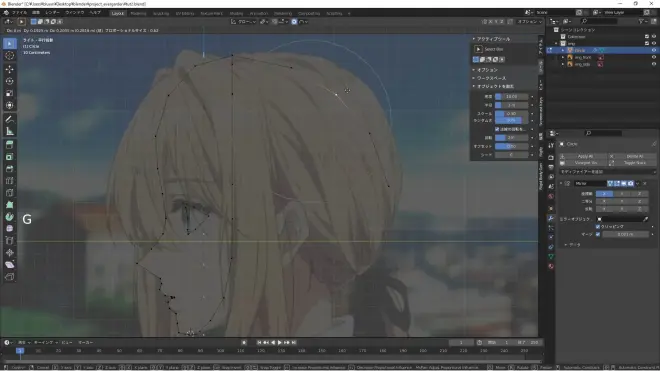Open the レンダー (Render) menu

point(52,13)
